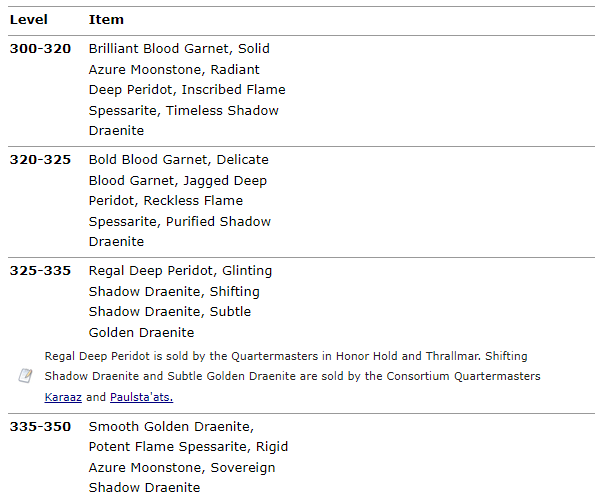
Task: Click the Regal Deep Peridot, Glinting line
Action: (180, 270)
